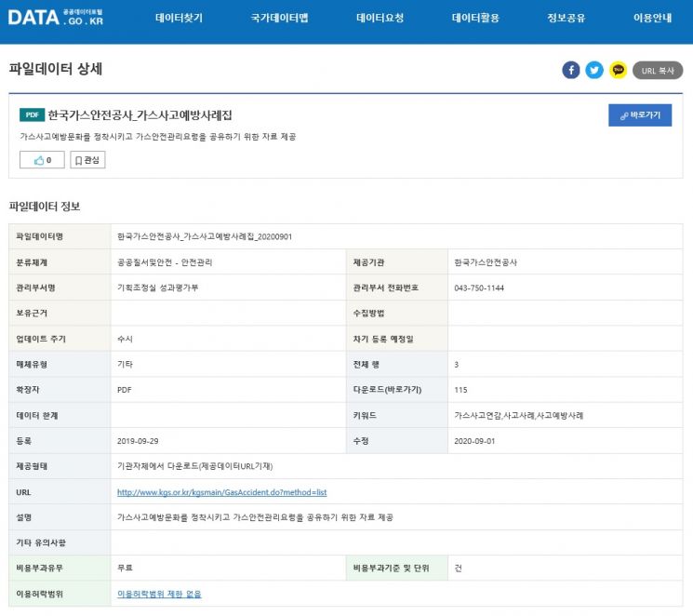Click the phone number 043-750-1144
Viewport: 693px width, 616px height.
tap(479, 288)
